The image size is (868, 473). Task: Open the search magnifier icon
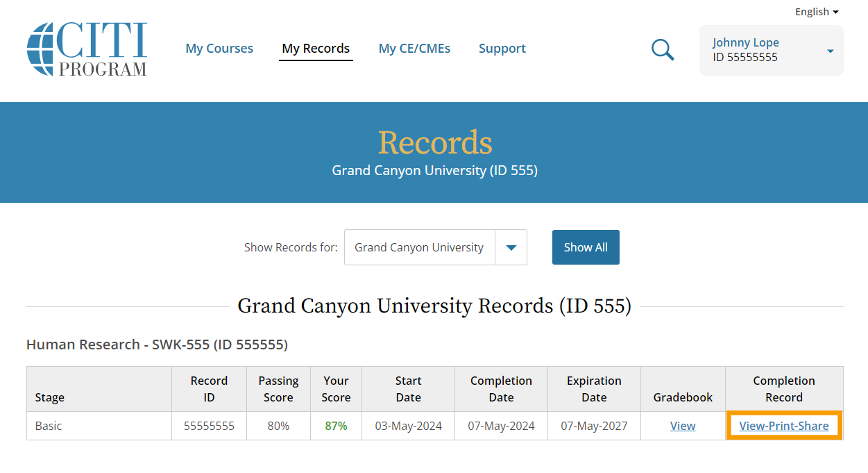click(x=663, y=49)
